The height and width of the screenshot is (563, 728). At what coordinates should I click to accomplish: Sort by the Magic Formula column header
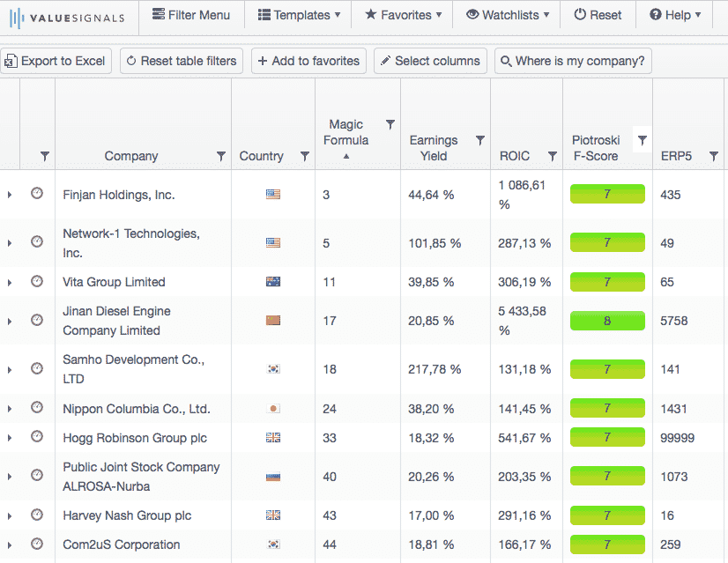345,132
